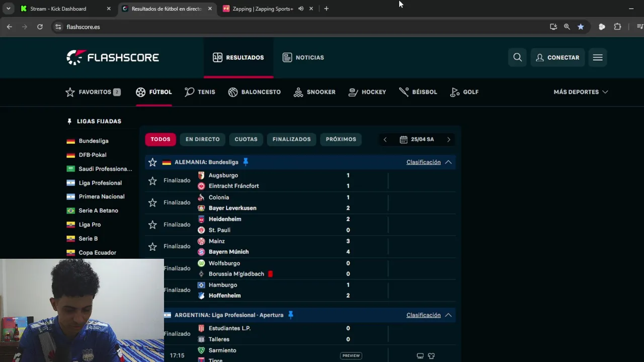Reload the page in browser
644x362 pixels.
click(x=40, y=27)
